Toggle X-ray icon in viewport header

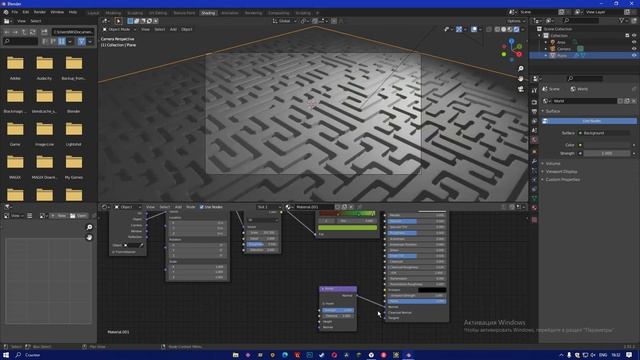click(489, 29)
